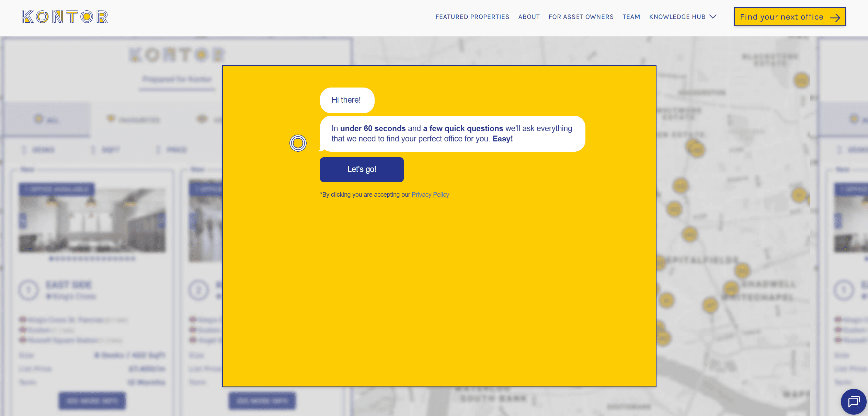The image size is (868, 416).
Task: Click blurred See More Info button under East Side
Action: pyautogui.click(x=92, y=401)
